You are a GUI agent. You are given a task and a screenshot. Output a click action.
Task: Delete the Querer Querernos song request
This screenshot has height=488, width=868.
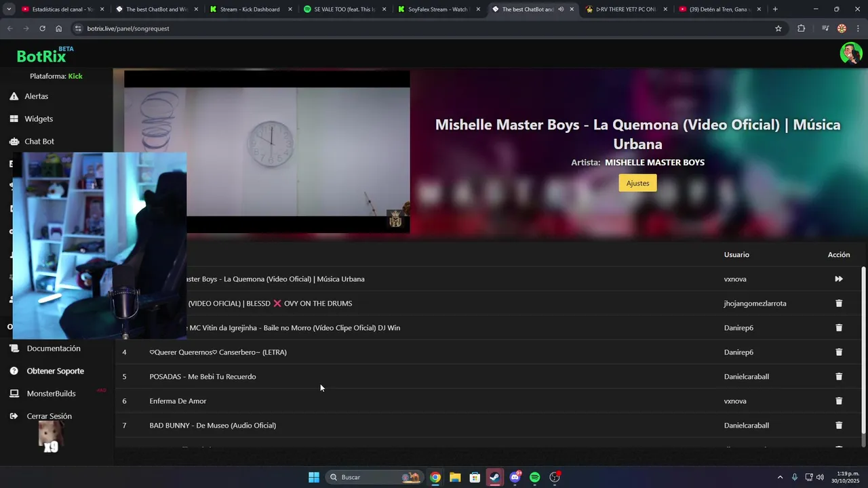coord(839,352)
